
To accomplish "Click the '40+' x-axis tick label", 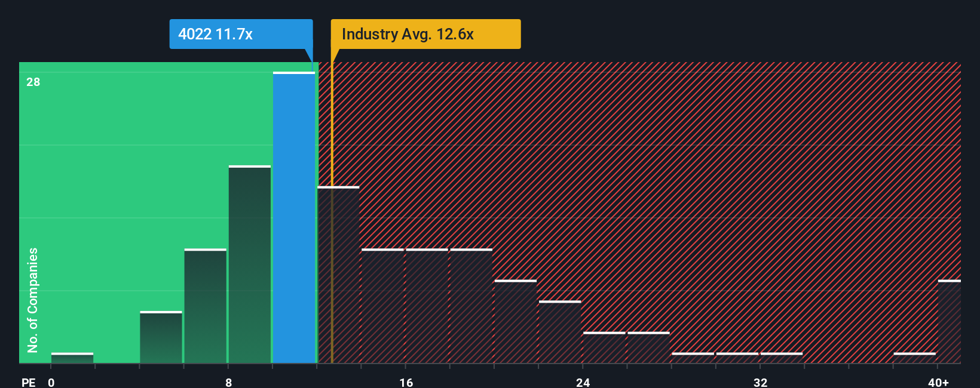I will pos(938,382).
